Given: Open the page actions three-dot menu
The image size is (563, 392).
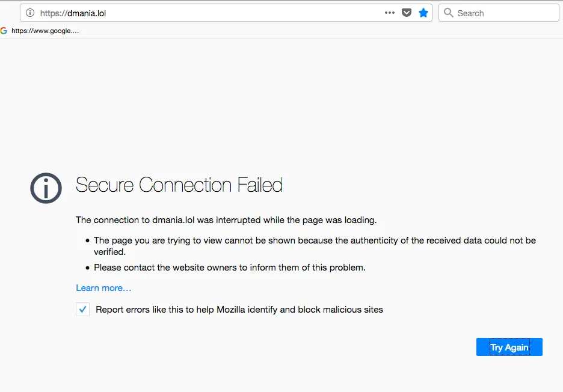Looking at the screenshot, I should pos(390,13).
